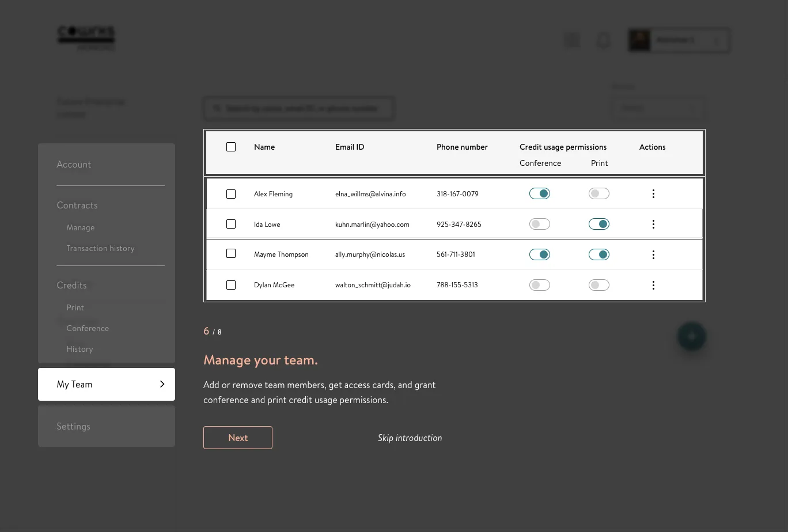The image size is (788, 532).
Task: Click the floating add member plus button
Action: tap(692, 336)
